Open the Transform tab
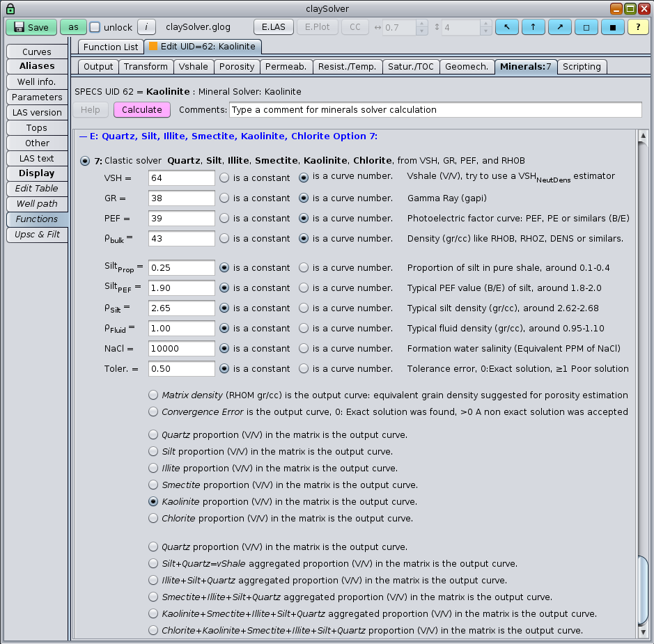 pyautogui.click(x=146, y=67)
